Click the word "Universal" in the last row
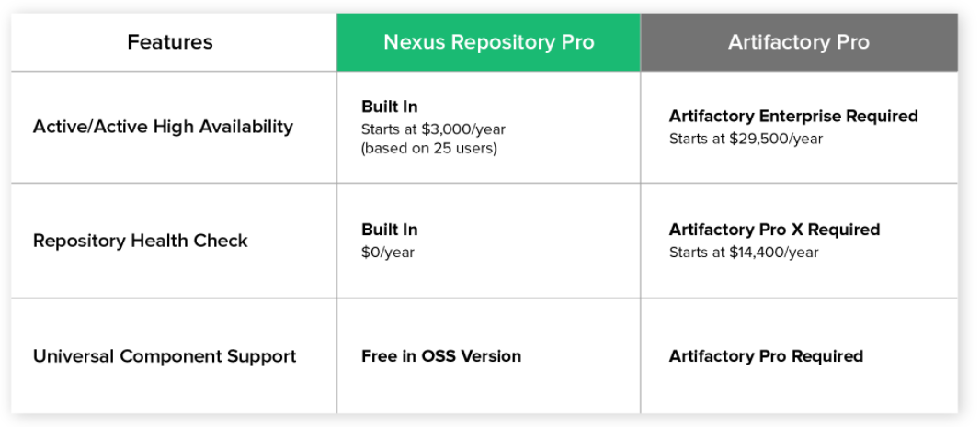Image resolution: width=980 pixels, height=427 pixels. [73, 356]
